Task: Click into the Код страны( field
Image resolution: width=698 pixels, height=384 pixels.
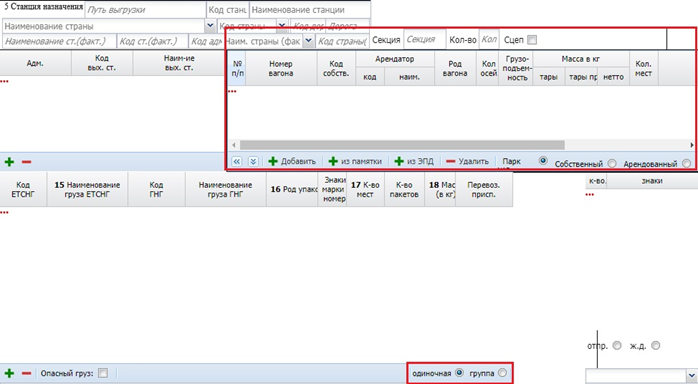Action: click(x=342, y=41)
